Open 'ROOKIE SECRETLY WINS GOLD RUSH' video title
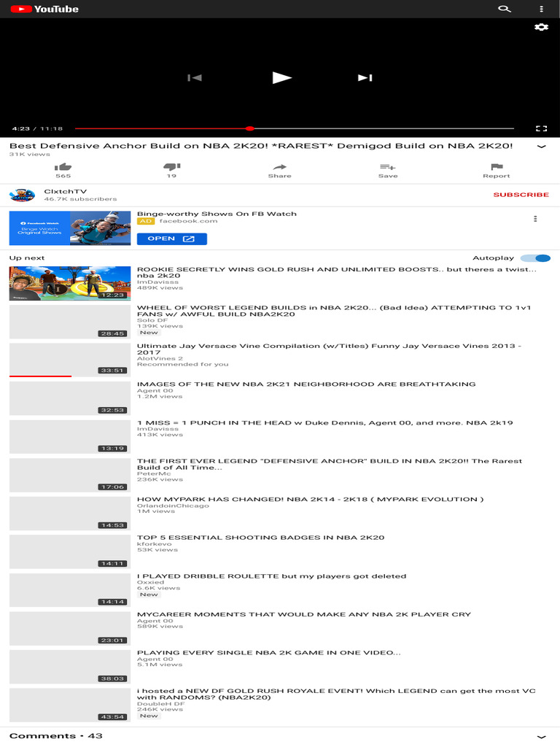The image size is (560, 747). pyautogui.click(x=337, y=273)
